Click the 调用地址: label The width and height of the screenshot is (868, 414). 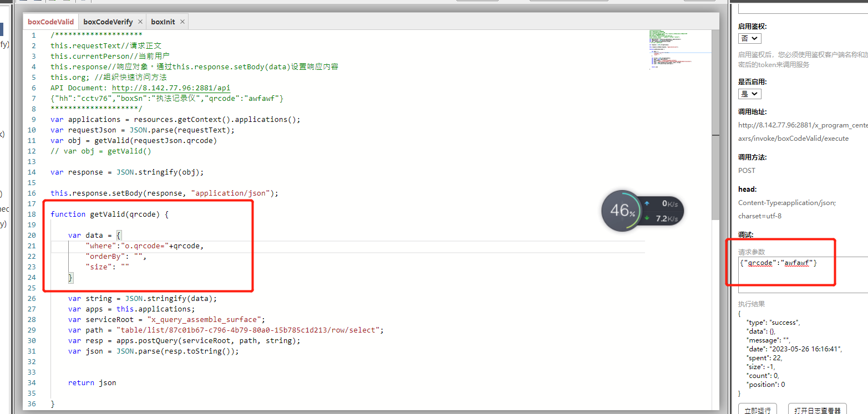click(x=753, y=111)
